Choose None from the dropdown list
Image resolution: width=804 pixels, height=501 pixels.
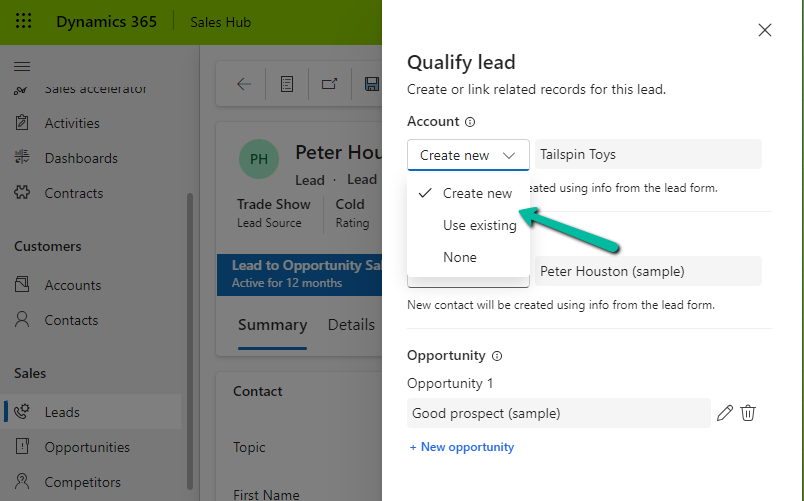tap(468, 257)
